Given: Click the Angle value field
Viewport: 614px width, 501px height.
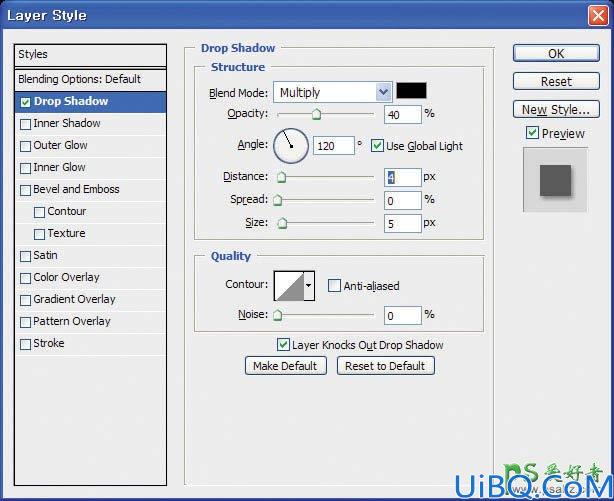Looking at the screenshot, I should tap(334, 146).
